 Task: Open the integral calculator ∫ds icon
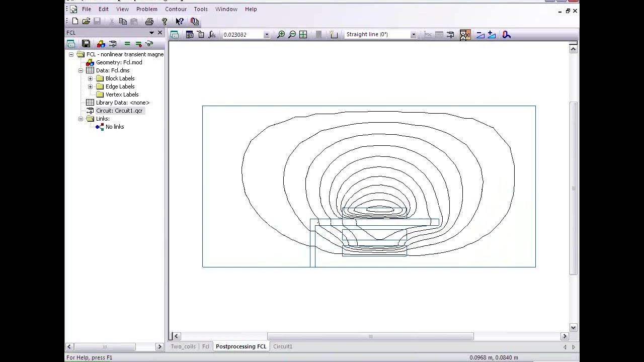(212, 34)
